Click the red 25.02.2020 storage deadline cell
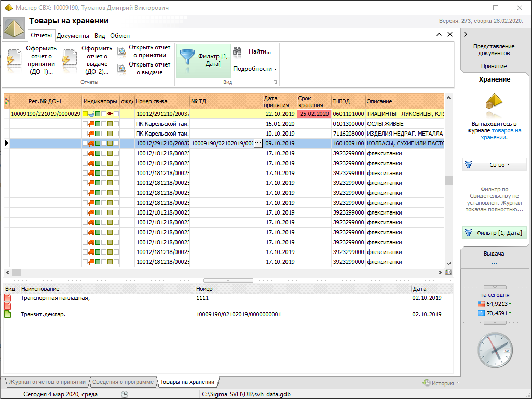 click(314, 114)
